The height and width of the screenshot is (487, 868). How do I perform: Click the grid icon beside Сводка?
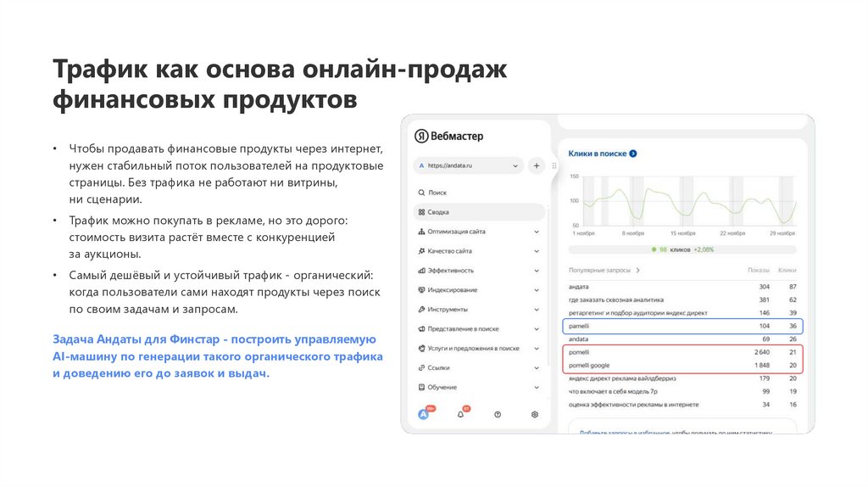421,212
